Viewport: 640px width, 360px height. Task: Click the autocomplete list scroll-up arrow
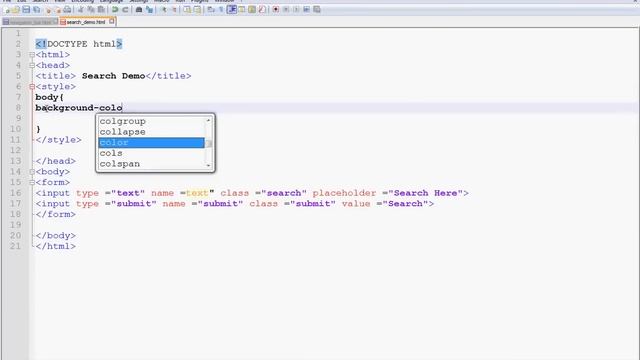tap(209, 120)
